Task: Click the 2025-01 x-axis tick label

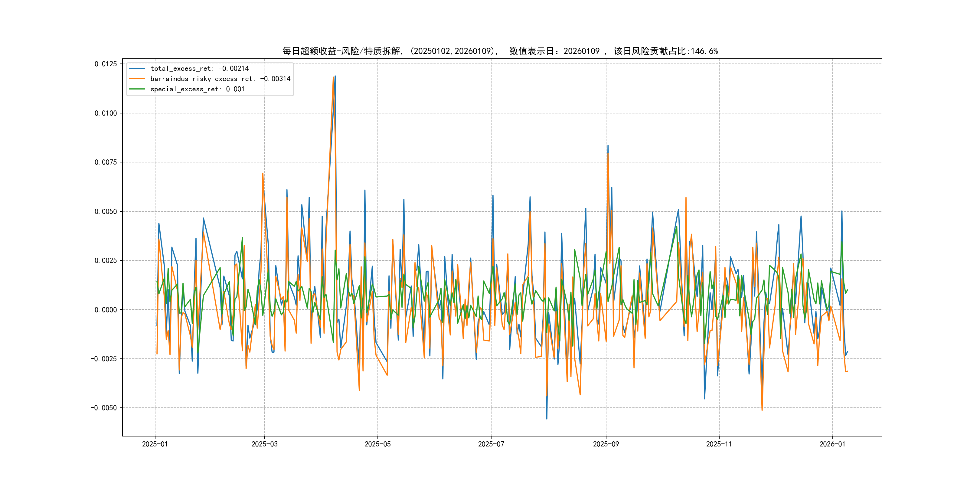Action: 155,444
